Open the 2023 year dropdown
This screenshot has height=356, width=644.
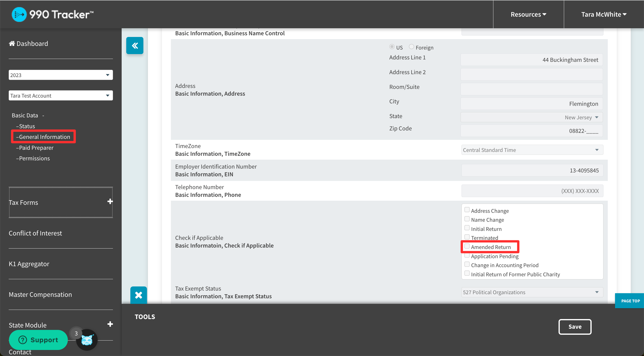[x=61, y=75]
